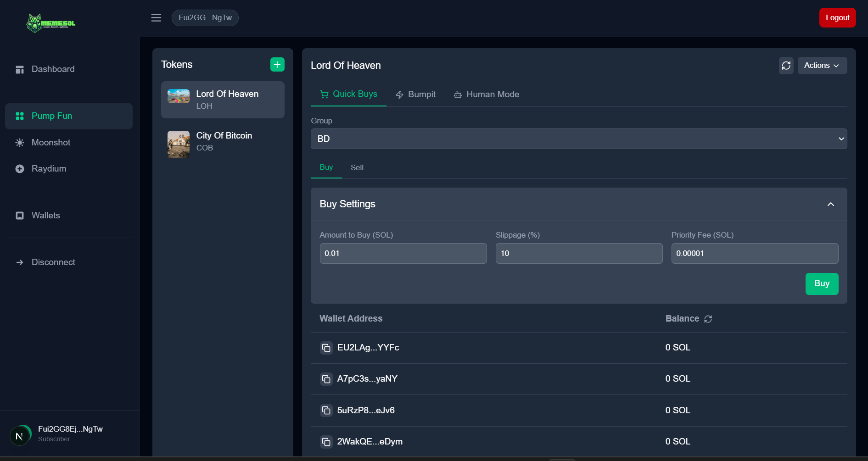Open the Group BD dropdown
The image size is (868, 461).
coord(579,139)
